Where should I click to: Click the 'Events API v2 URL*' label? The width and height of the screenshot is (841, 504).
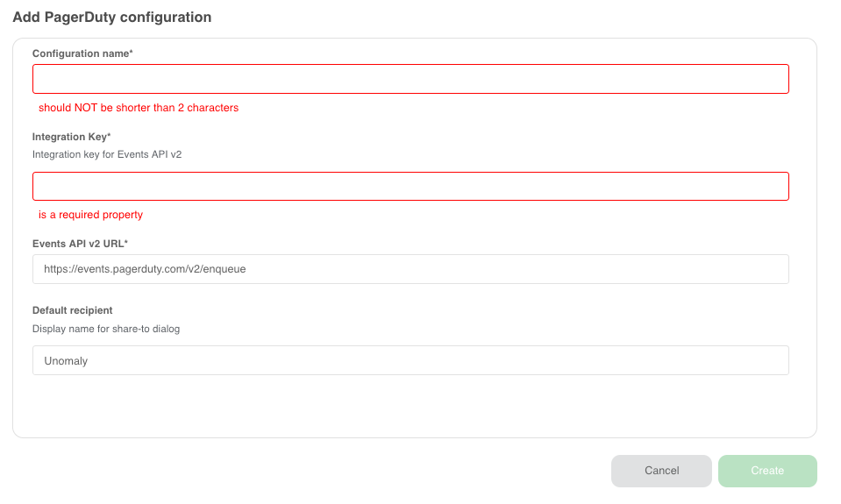pos(80,244)
